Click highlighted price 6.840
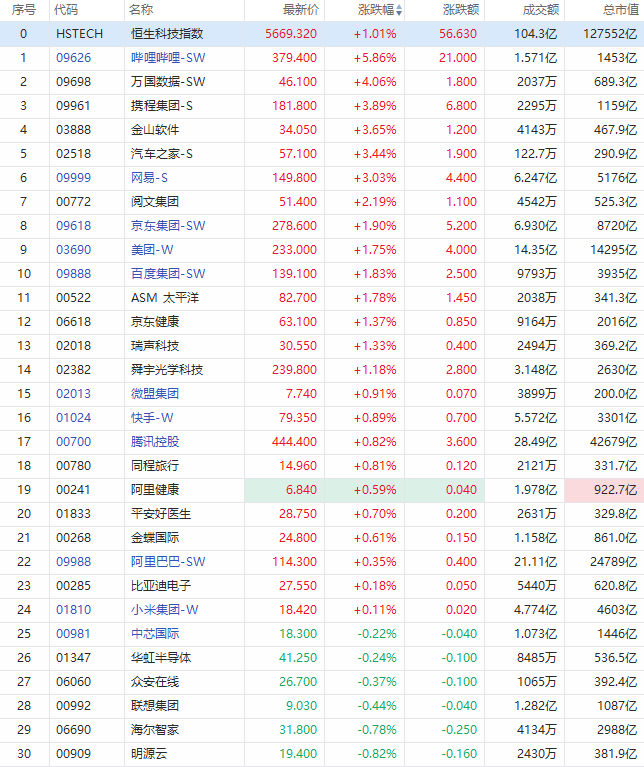The height and width of the screenshot is (767, 644). (301, 489)
